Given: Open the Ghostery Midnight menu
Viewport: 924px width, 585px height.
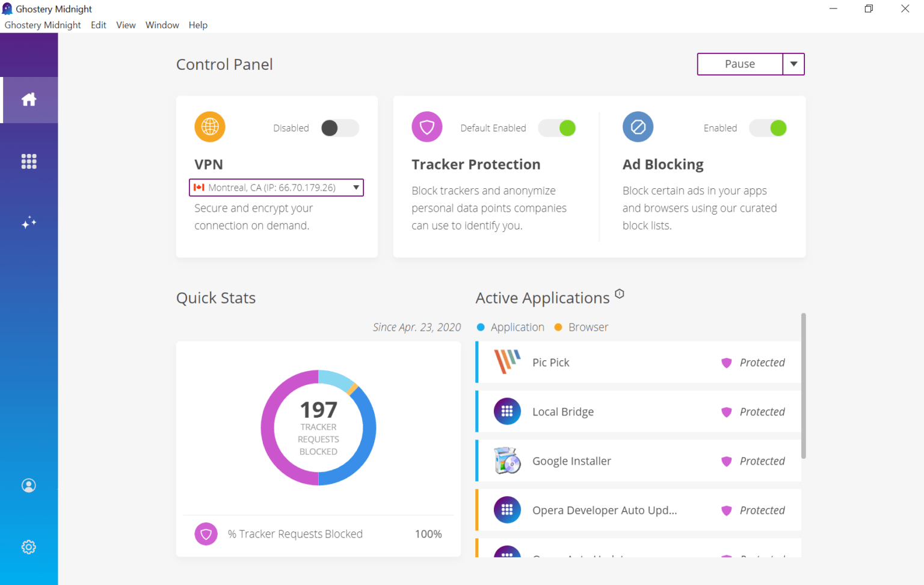Looking at the screenshot, I should click(43, 25).
